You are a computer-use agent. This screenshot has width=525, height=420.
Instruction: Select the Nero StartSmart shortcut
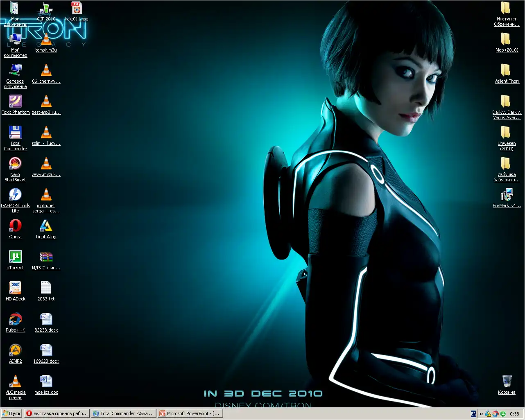pos(15,164)
